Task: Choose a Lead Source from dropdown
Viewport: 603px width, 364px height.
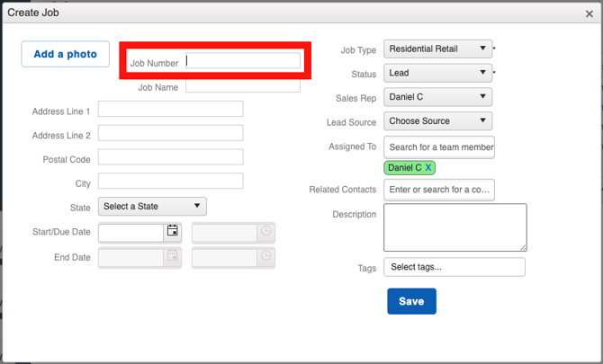Action: (437, 120)
